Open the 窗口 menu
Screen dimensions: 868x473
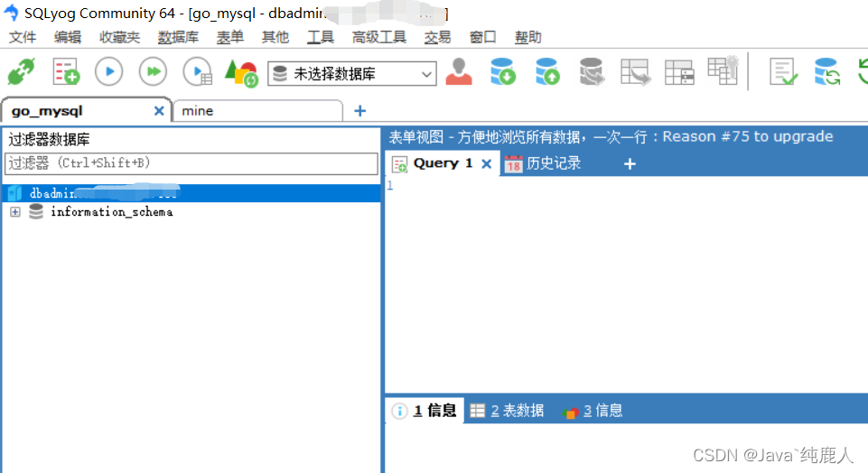(482, 37)
